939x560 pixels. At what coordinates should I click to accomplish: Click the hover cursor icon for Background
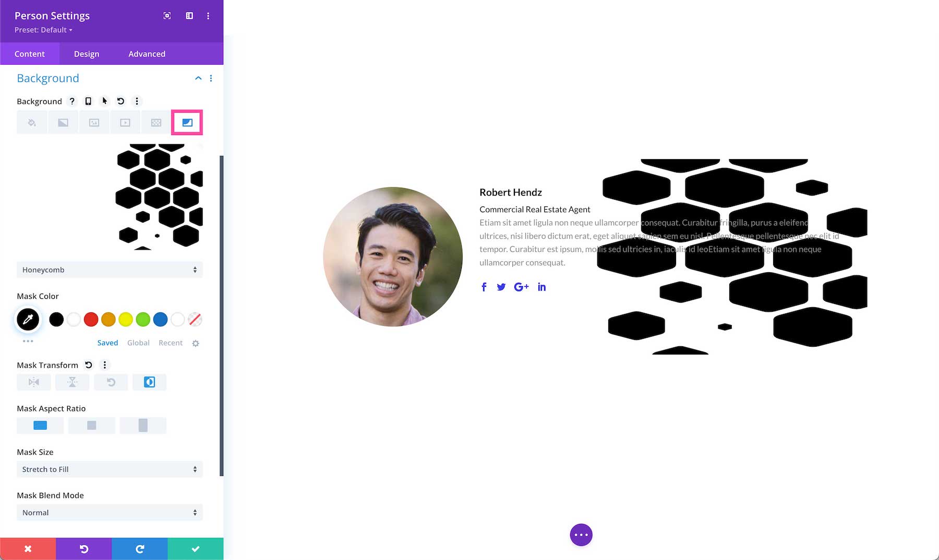click(104, 101)
